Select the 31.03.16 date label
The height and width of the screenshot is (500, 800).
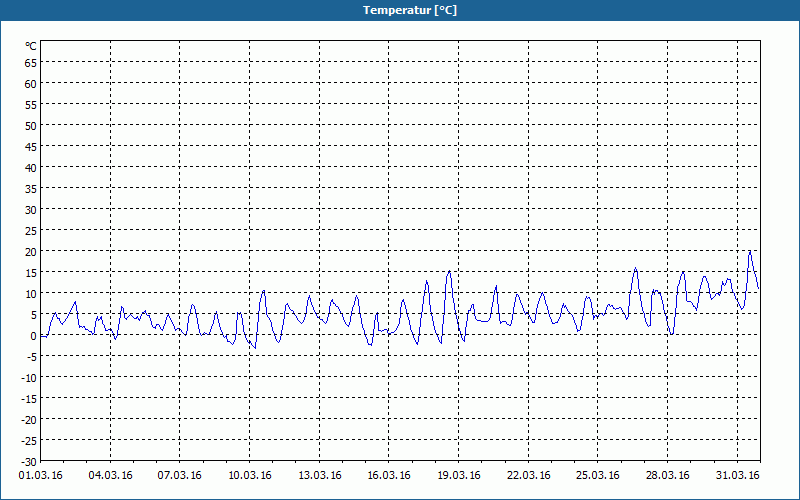pos(737,475)
